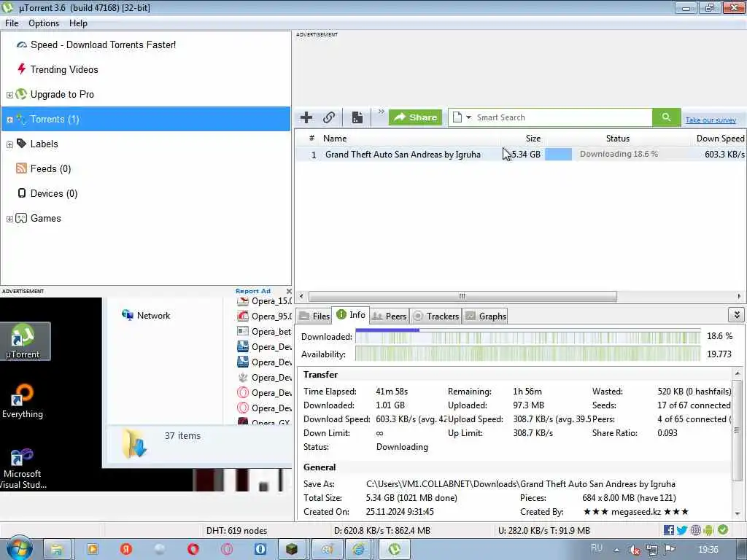Collapse the detail pane with double-chevron button
This screenshot has width=747, height=560.
(737, 315)
